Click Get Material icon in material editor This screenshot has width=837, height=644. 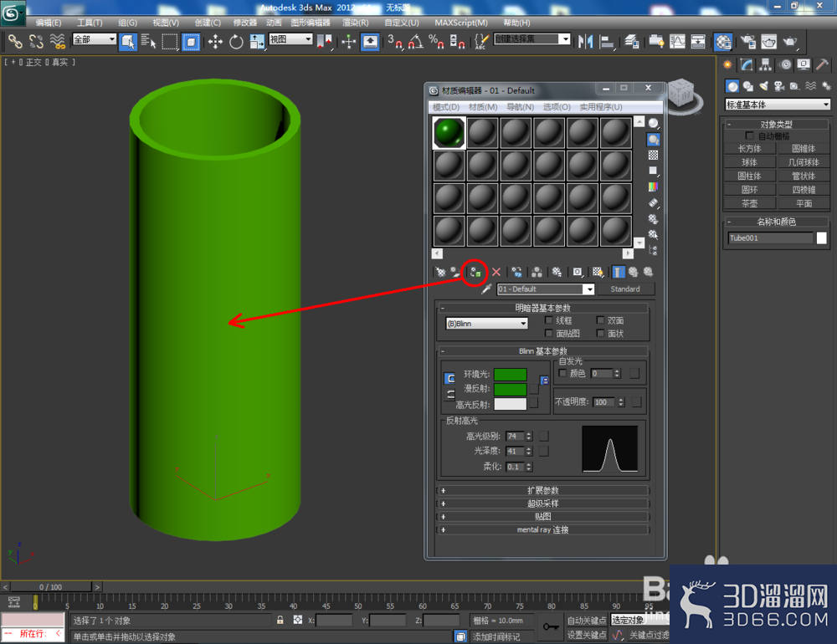[440, 272]
